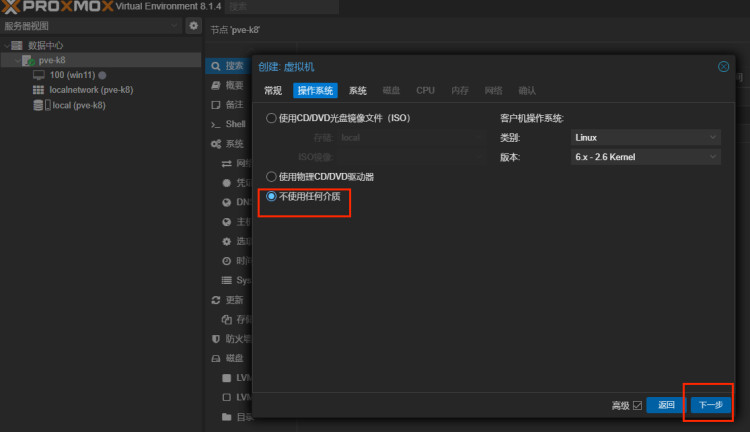Image resolution: width=750 pixels, height=432 pixels.
Task: Click the updates refresh icon
Action: 216,300
